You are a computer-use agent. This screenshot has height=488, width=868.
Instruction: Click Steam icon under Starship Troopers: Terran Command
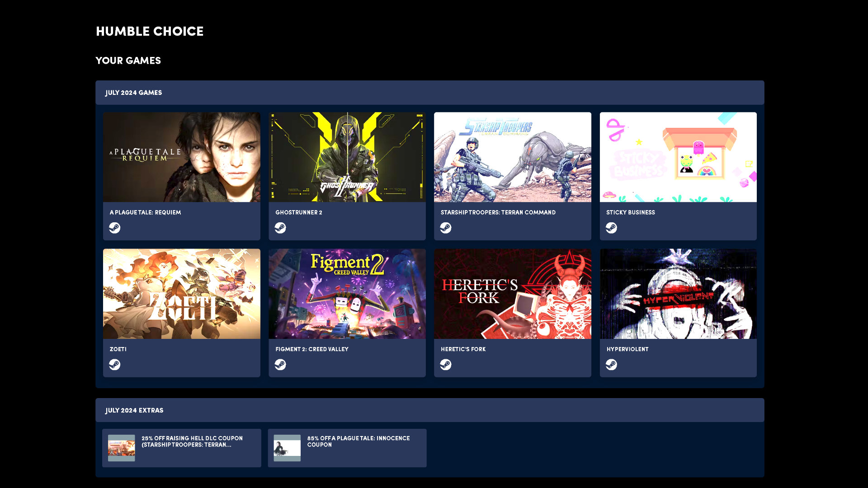click(446, 228)
